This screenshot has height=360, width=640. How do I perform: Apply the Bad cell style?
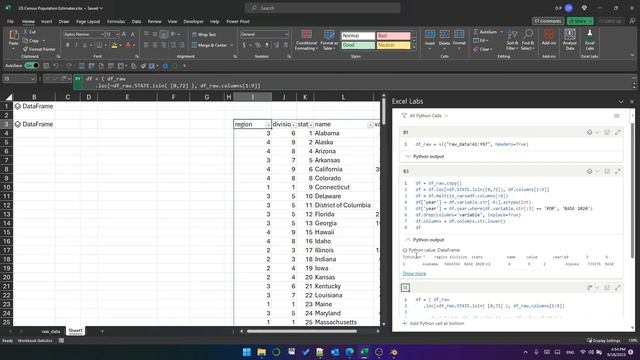(x=393, y=36)
